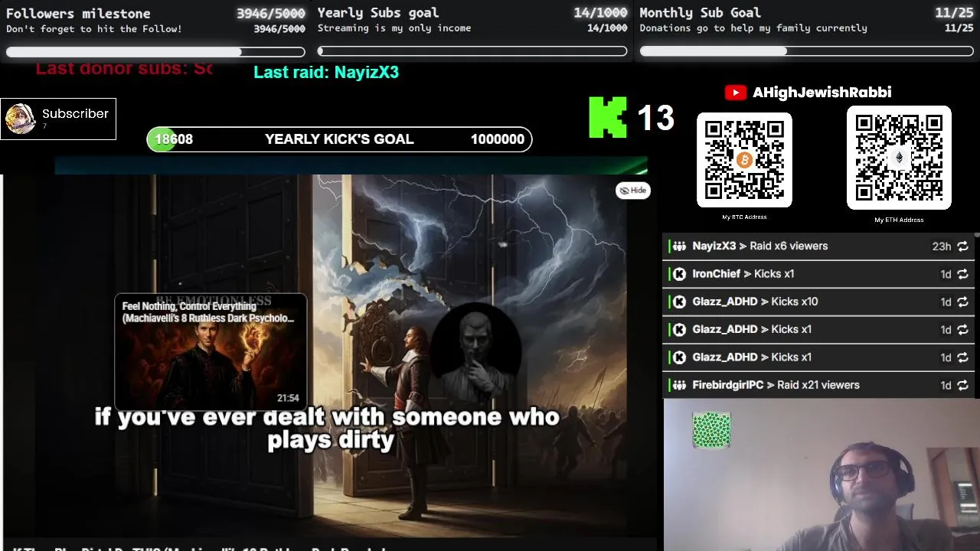
Task: Select the FirebirdgirlPC Raid x21 viewers row
Action: [x=818, y=385]
